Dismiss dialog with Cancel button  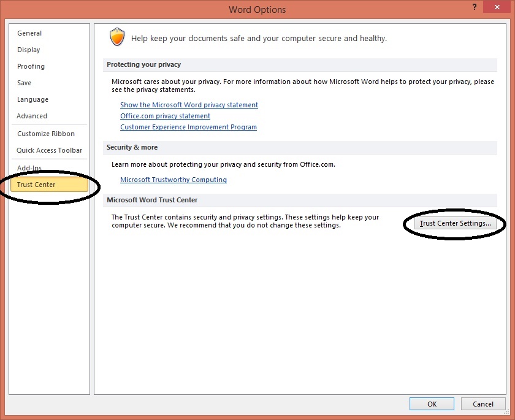pyautogui.click(x=483, y=404)
